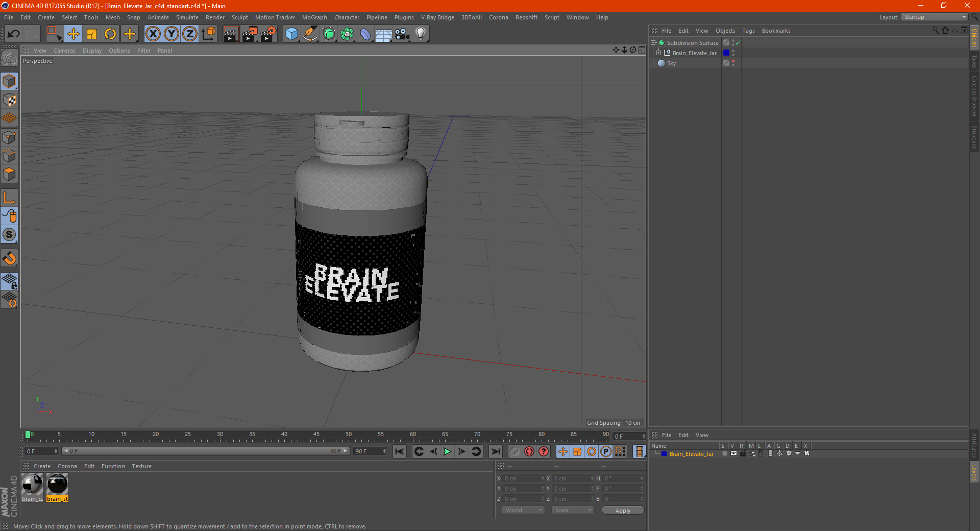Image resolution: width=980 pixels, height=531 pixels.
Task: Open the MoGraph menu
Action: pos(314,17)
